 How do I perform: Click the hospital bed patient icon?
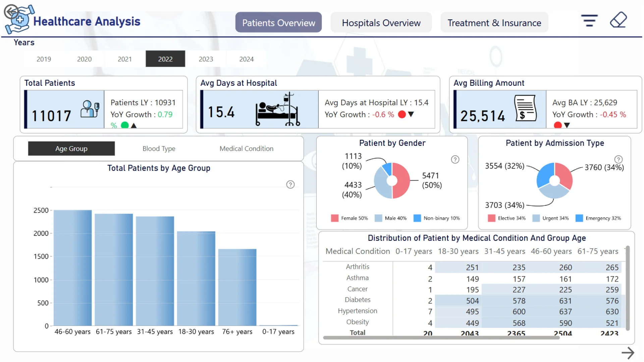click(277, 110)
